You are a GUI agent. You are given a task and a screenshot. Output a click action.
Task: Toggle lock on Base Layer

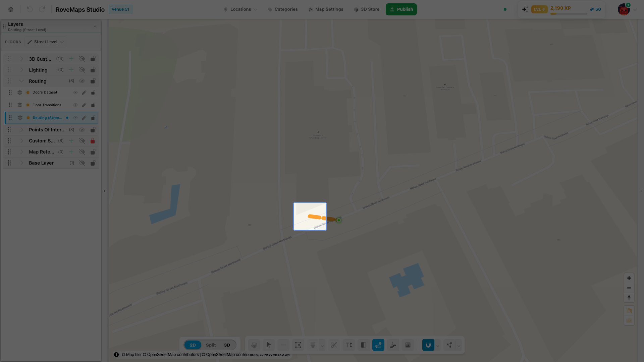pyautogui.click(x=93, y=163)
